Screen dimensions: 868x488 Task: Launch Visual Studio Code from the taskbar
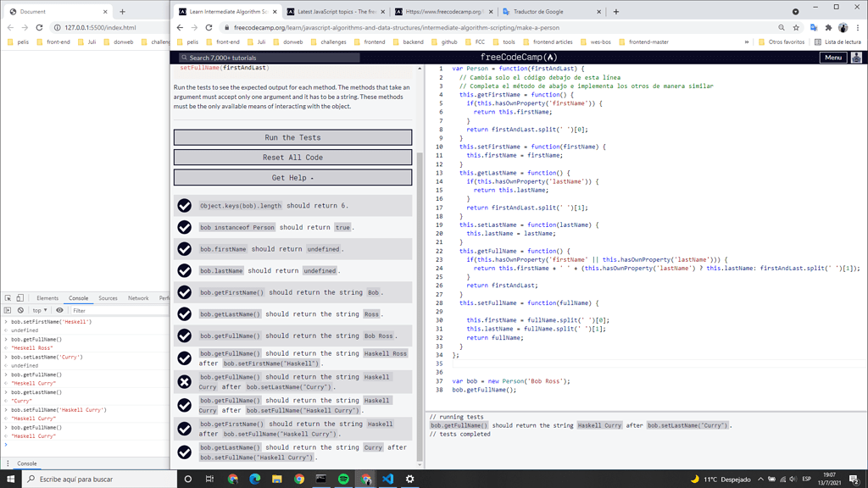pyautogui.click(x=387, y=479)
